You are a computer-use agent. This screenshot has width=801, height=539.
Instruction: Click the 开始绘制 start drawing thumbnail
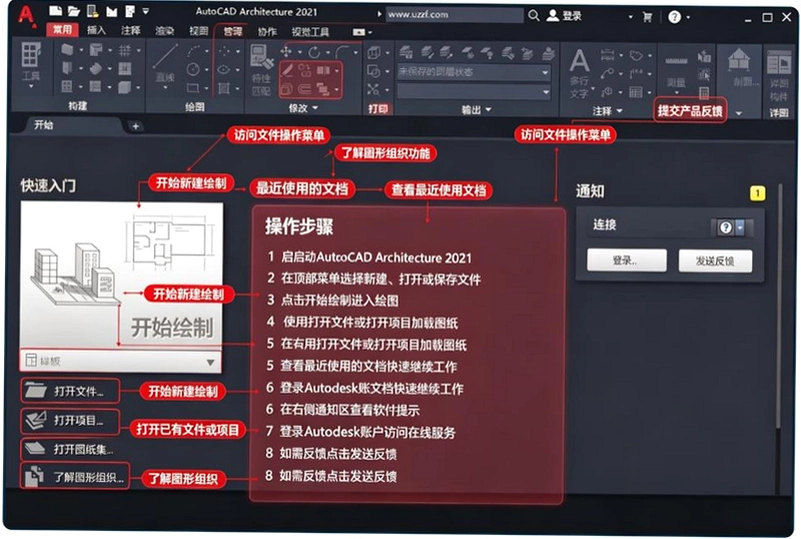tap(121, 276)
